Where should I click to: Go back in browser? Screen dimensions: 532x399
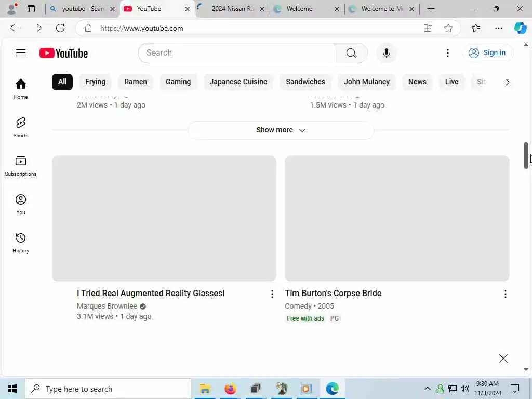[x=14, y=28]
